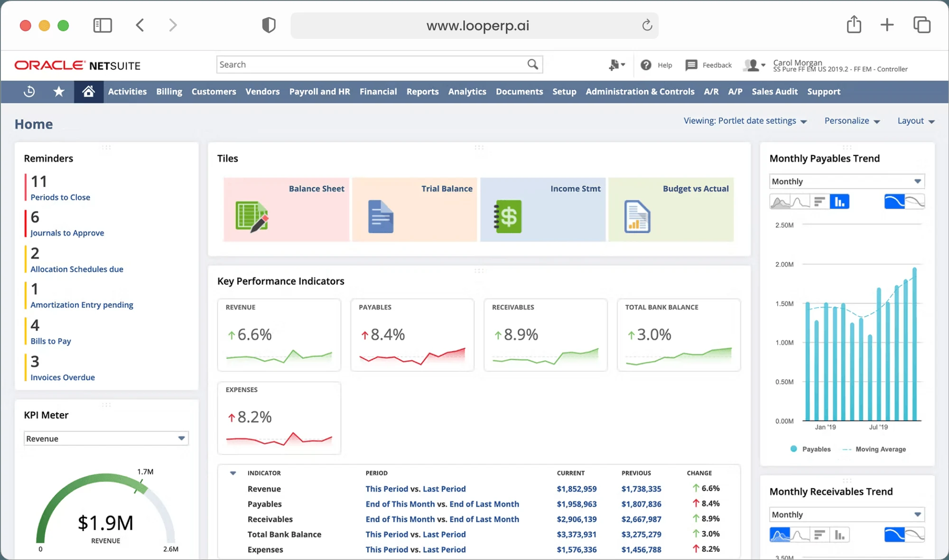Toggle the Payables legend series
This screenshot has width=949, height=560.
(x=810, y=449)
